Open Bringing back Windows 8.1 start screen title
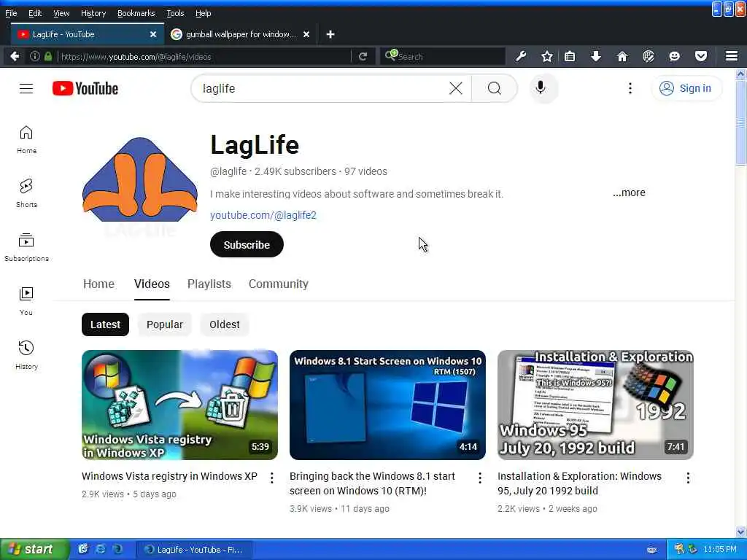 372,483
